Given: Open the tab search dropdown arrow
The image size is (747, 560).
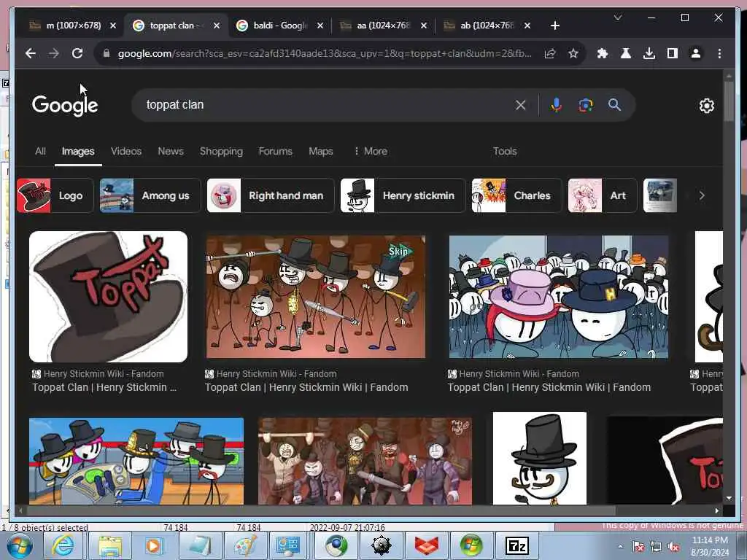Looking at the screenshot, I should tap(618, 17).
